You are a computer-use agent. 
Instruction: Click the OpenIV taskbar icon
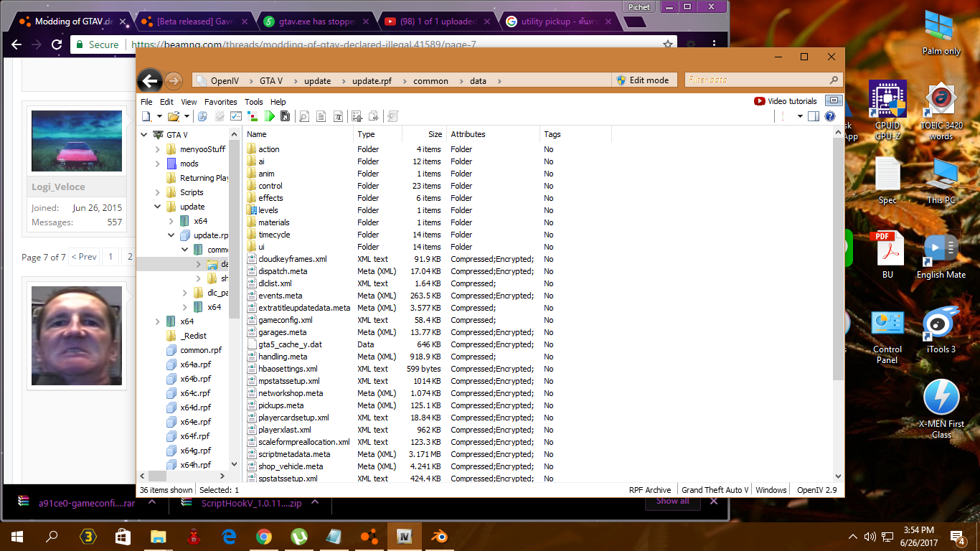404,536
